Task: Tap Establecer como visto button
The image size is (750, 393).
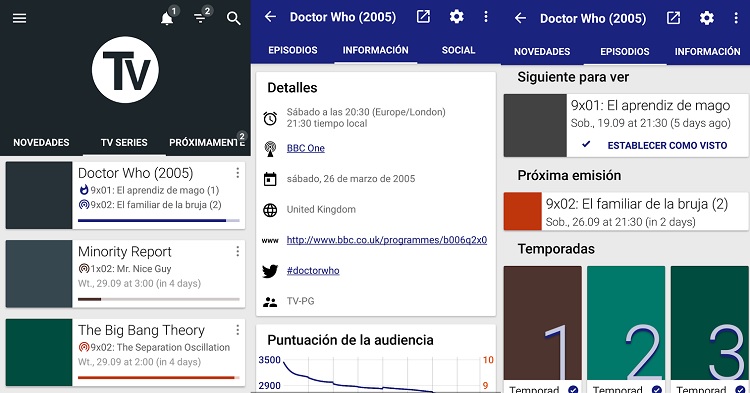Action: click(x=667, y=145)
